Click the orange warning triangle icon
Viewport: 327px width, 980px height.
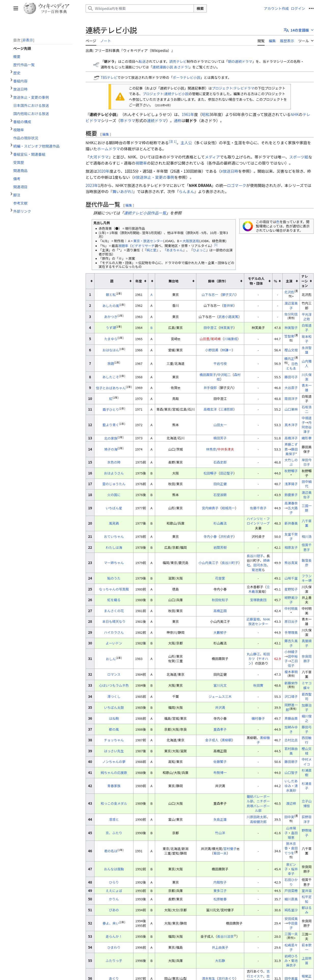(120, 97)
